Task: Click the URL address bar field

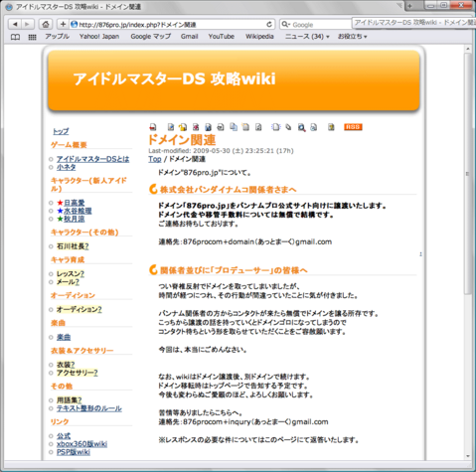Action: coord(172,25)
